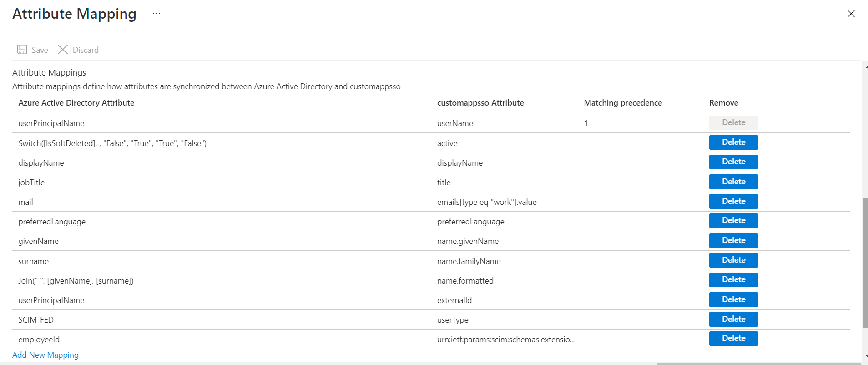Click the disabled Delete button for userName
Image resolution: width=868 pixels, height=365 pixels.
click(733, 122)
